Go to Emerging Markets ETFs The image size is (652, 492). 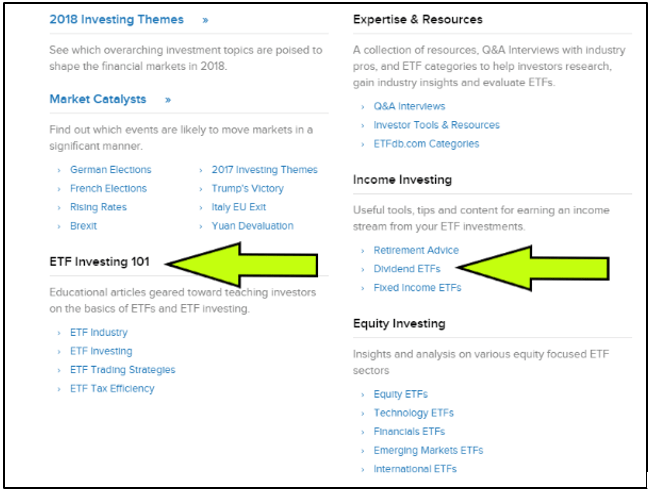pos(428,451)
